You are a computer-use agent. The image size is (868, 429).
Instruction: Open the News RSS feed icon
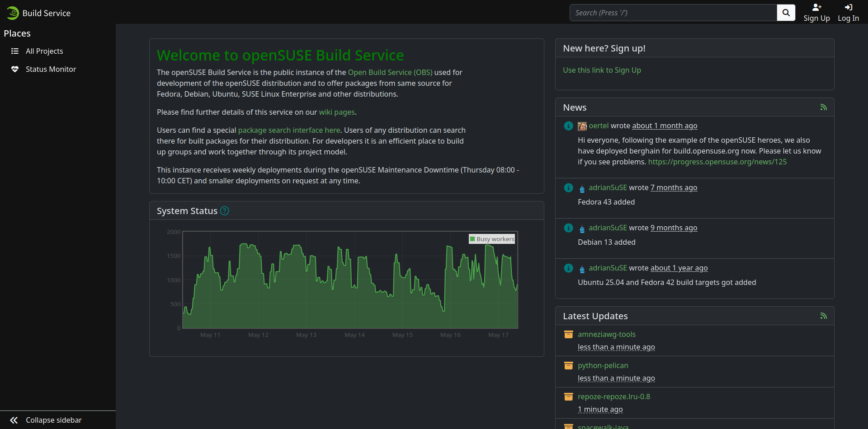pos(823,107)
